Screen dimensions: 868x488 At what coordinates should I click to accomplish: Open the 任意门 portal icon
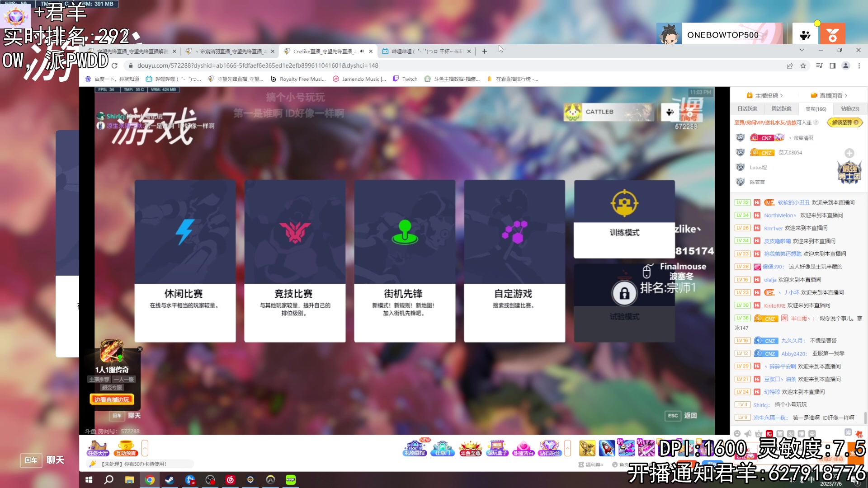pos(443,448)
